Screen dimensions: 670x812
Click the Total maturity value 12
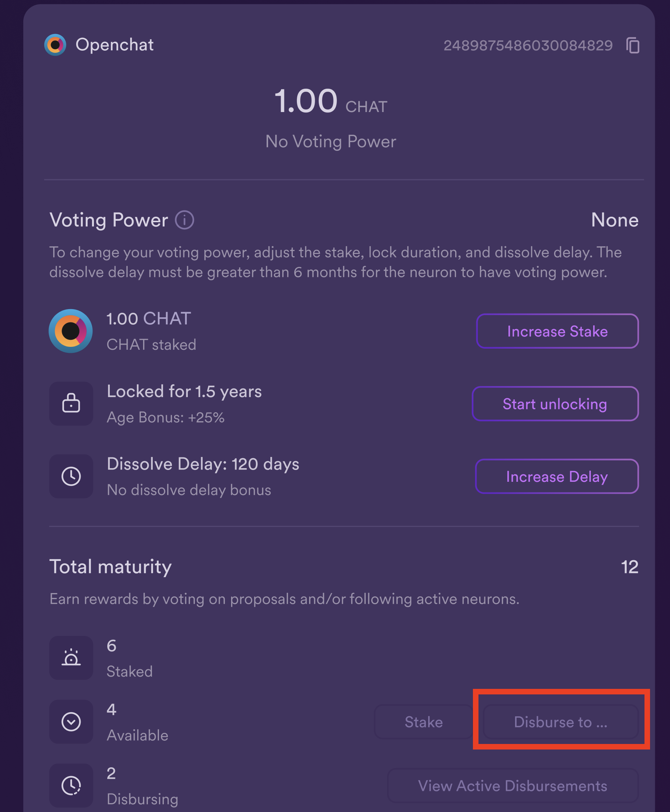(x=629, y=567)
